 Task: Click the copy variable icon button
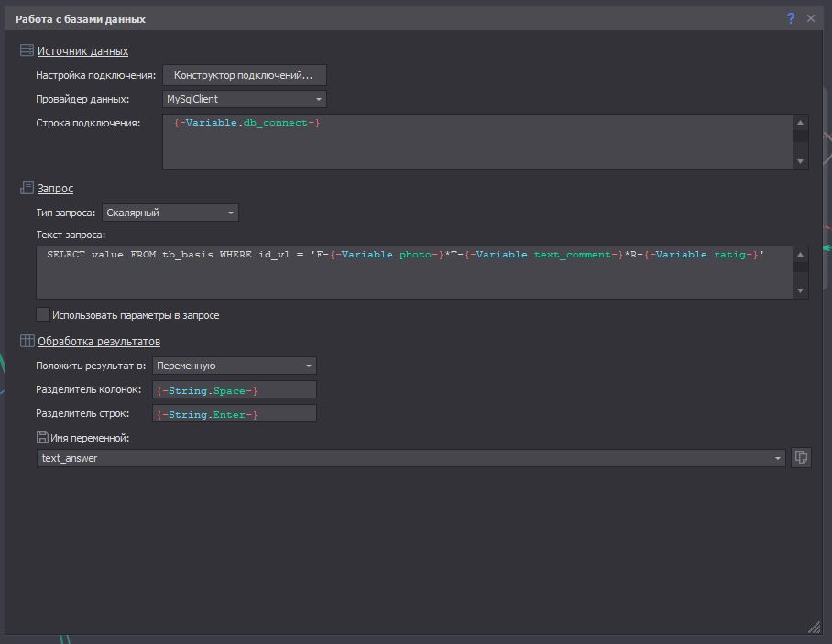click(x=801, y=457)
